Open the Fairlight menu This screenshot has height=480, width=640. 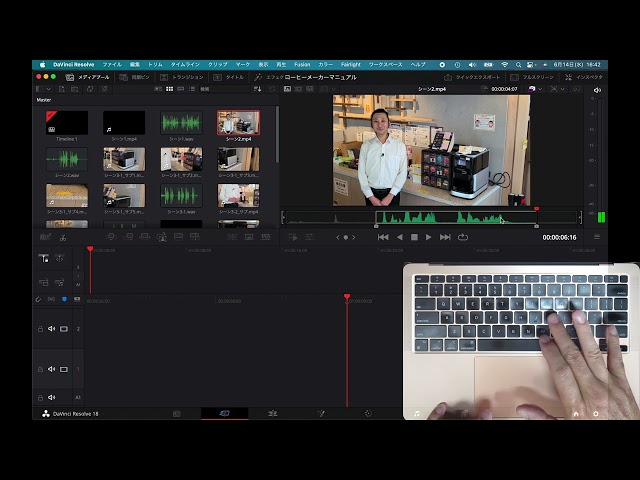(x=350, y=64)
